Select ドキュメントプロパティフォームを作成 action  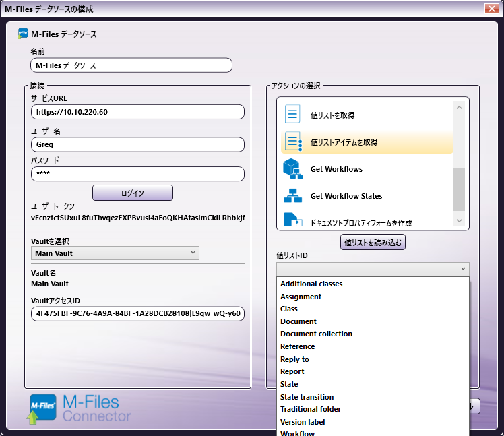(x=367, y=220)
